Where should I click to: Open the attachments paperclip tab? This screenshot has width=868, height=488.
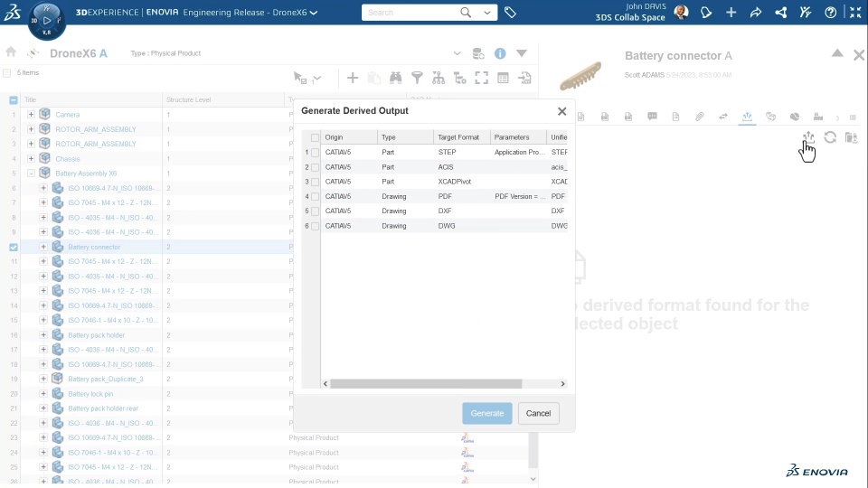pos(700,117)
